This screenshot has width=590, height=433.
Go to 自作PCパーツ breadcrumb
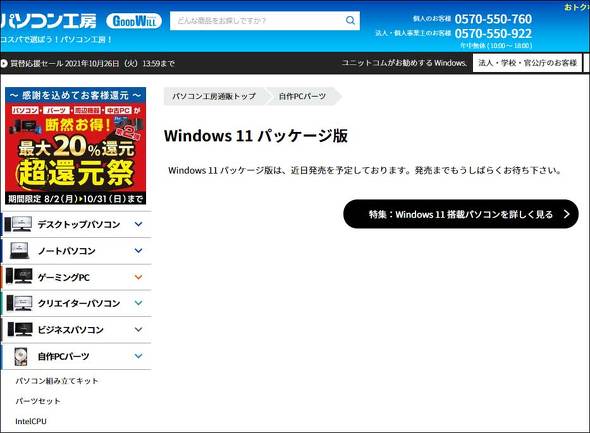[302, 96]
